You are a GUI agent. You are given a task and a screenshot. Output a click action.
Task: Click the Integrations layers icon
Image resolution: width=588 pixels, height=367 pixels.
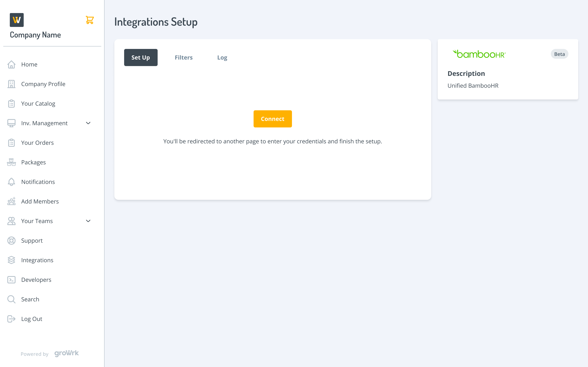point(11,260)
